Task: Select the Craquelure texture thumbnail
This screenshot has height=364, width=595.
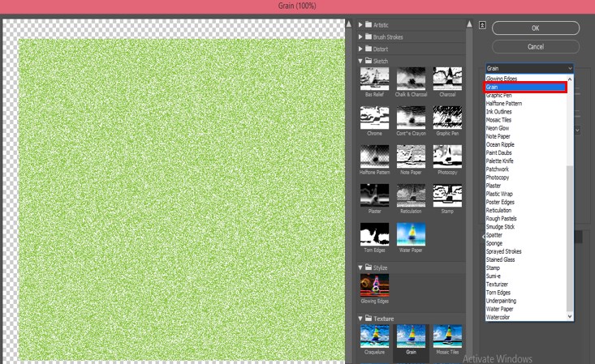Action: click(374, 336)
